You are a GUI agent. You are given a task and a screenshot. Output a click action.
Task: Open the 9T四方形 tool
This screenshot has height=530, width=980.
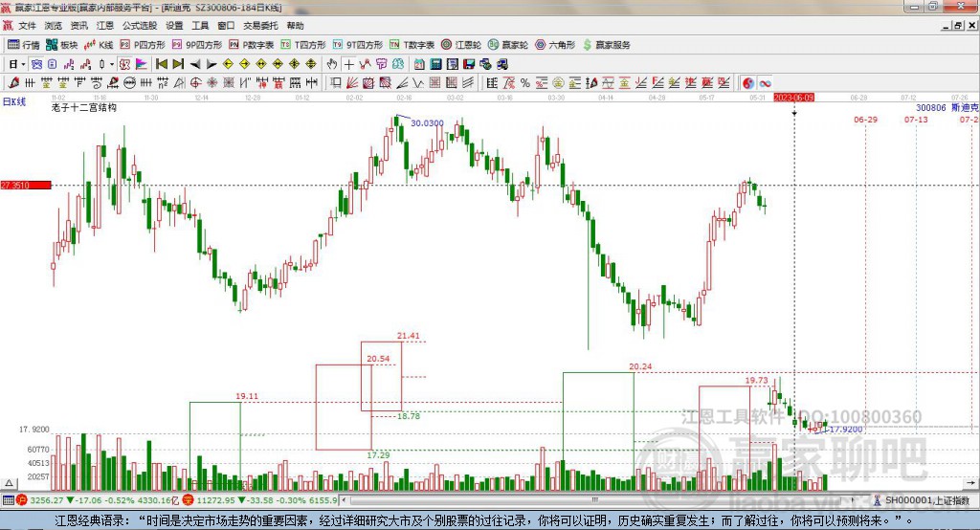358,44
